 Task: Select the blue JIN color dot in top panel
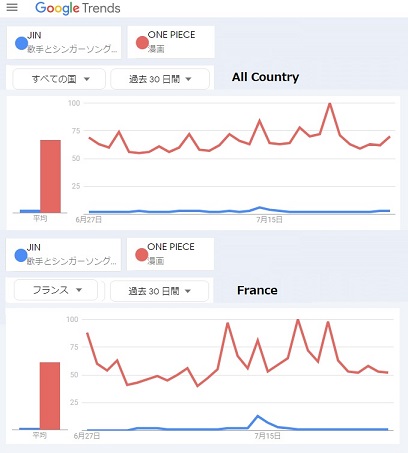click(21, 43)
